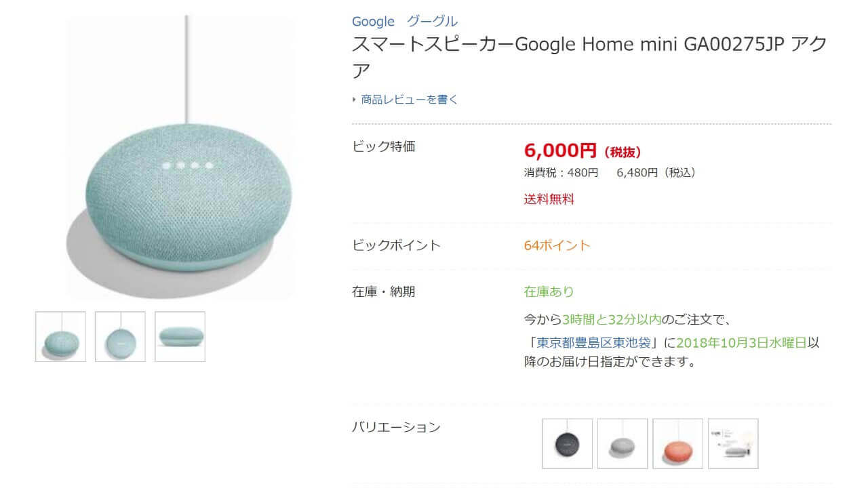Select the side-view flat speaker thumbnail
Image resolution: width=868 pixels, height=488 pixels.
click(180, 336)
